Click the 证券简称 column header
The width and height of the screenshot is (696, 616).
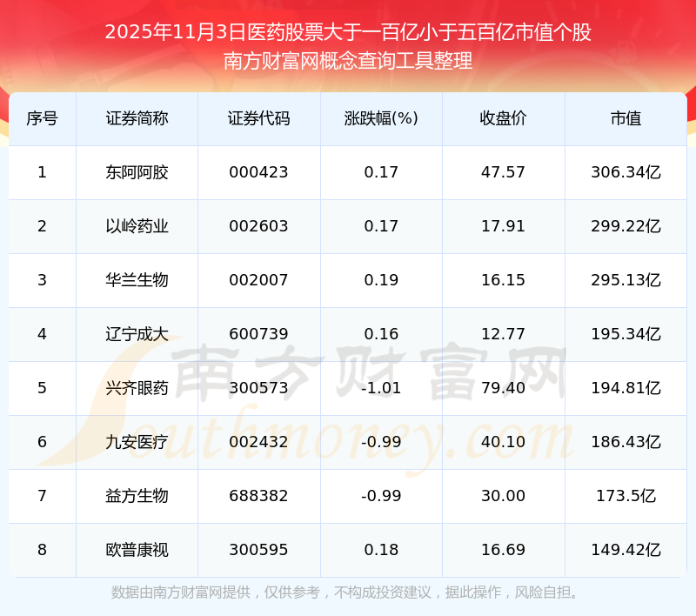pyautogui.click(x=137, y=118)
